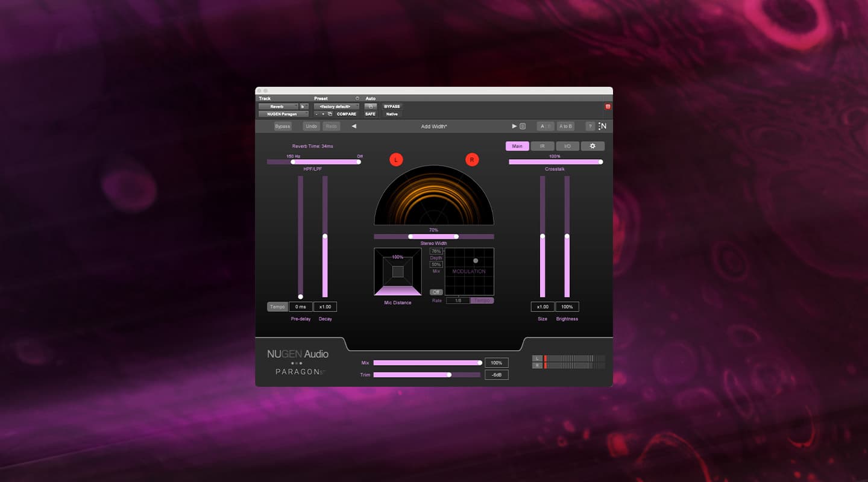This screenshot has height=482, width=868.
Task: Go to next preset with right arrow
Action: (514, 127)
